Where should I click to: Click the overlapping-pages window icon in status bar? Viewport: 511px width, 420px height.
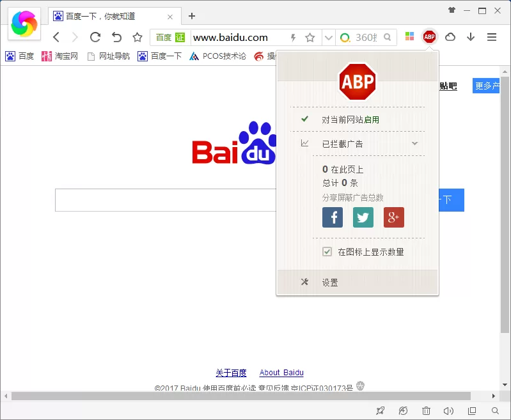click(471, 411)
